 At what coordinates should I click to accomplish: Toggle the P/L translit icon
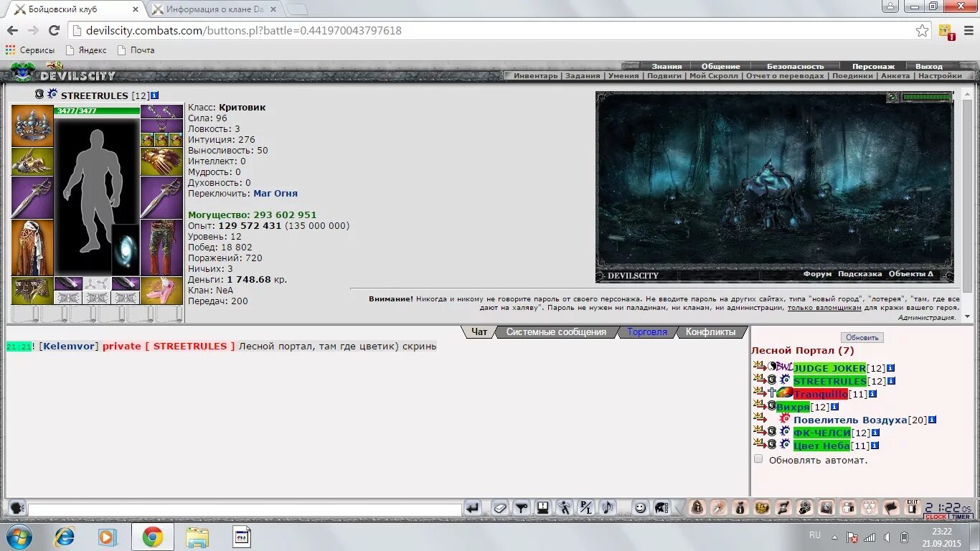[x=586, y=508]
